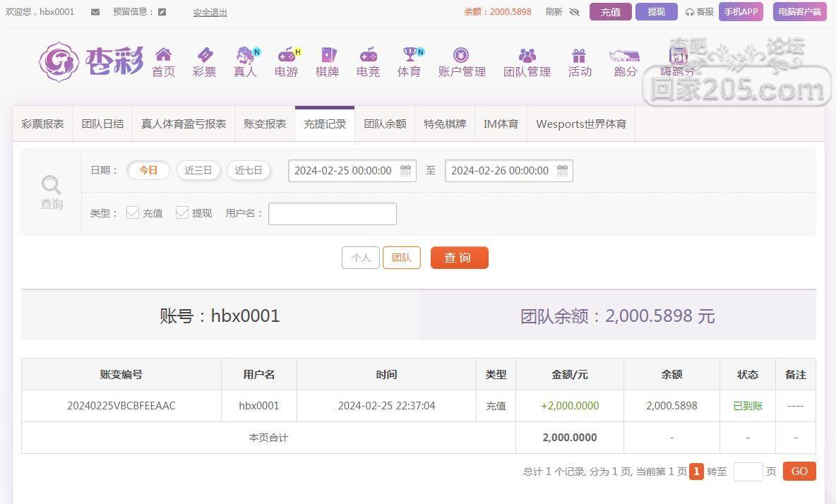The height and width of the screenshot is (504, 836).
Task: Switch to the 账变报表 tab
Action: 265,124
